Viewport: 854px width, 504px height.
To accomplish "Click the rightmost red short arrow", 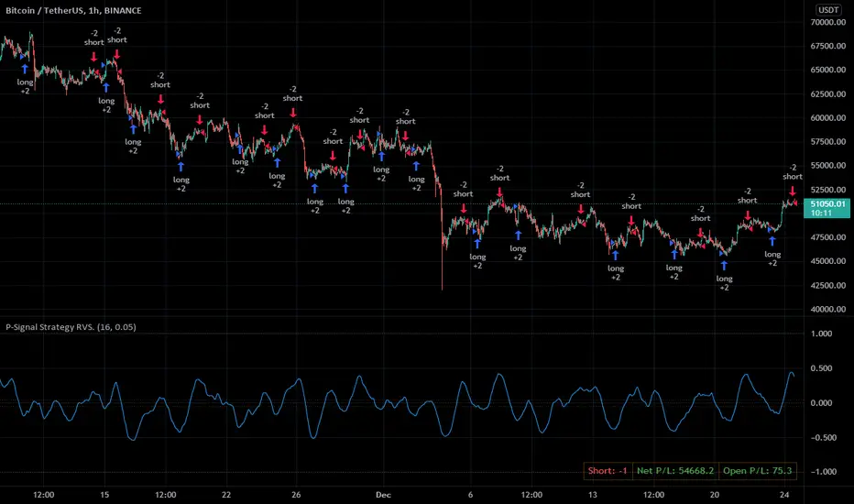I will click(793, 191).
